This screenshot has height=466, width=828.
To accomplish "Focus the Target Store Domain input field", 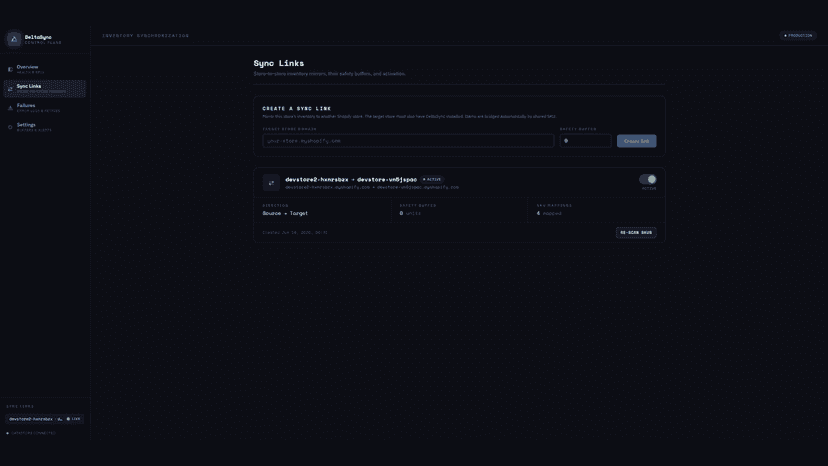I will (x=408, y=141).
